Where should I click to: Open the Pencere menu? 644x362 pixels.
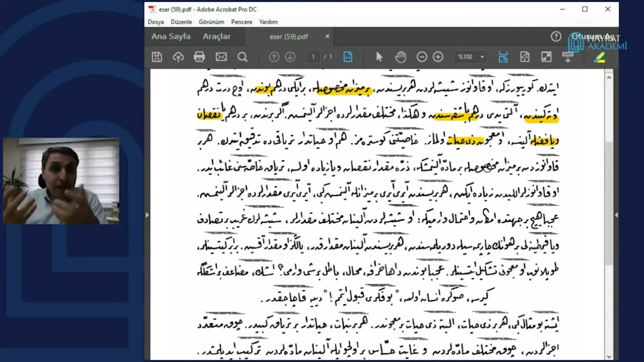click(x=242, y=22)
